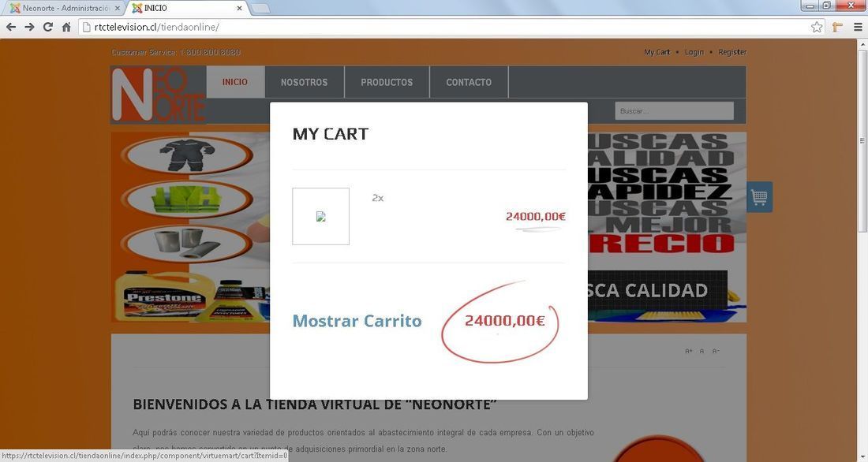Click the safety vest oval in banner
Viewport: 868px width, 462px height.
[x=187, y=199]
